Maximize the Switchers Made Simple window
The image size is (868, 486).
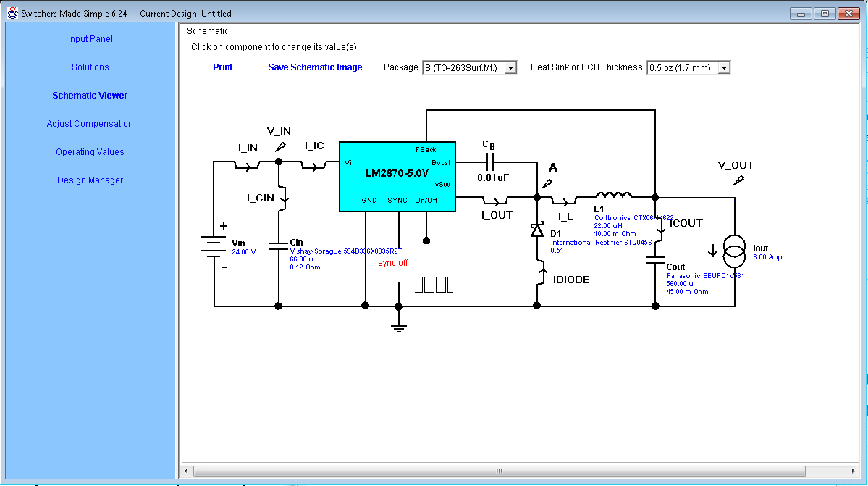[825, 13]
